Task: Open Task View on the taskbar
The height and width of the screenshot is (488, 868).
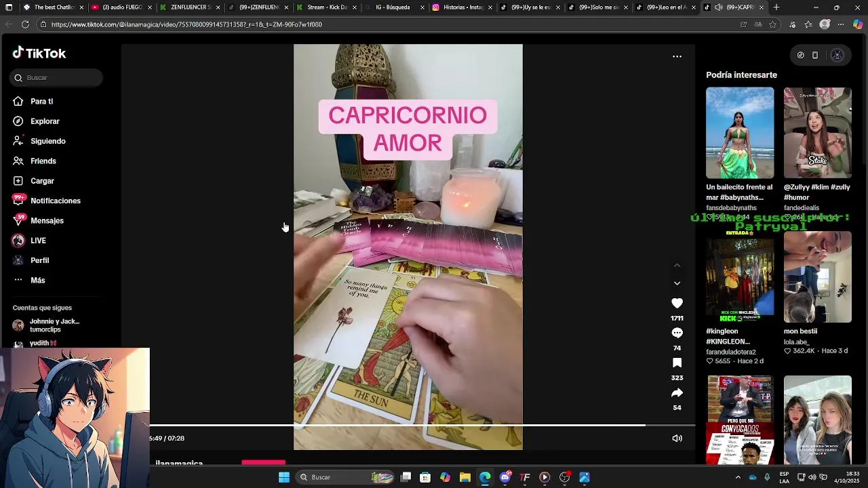Action: 406,477
